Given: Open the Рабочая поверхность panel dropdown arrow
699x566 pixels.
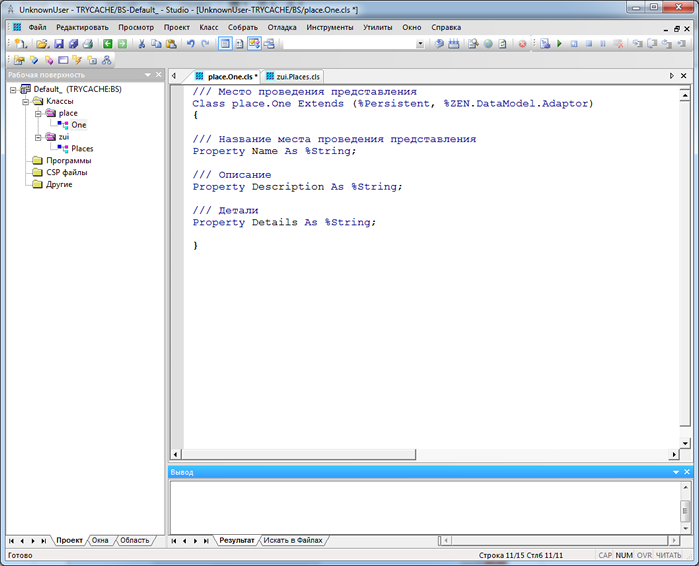Looking at the screenshot, I should click(x=148, y=75).
